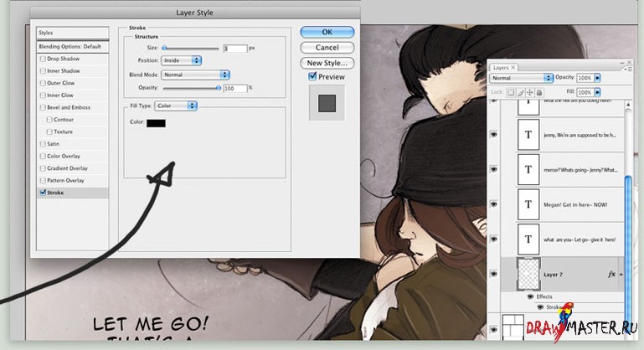Image resolution: width=644 pixels, height=350 pixels.
Task: Enable the Bevel and Emboss checkbox
Action: click(x=43, y=108)
